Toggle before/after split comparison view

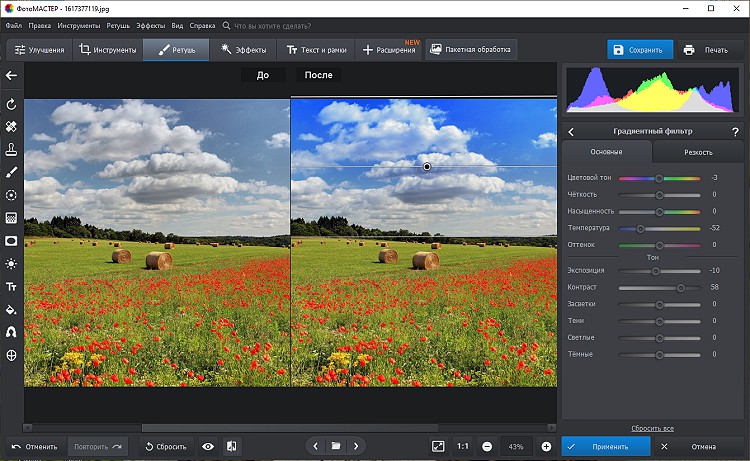(231, 446)
